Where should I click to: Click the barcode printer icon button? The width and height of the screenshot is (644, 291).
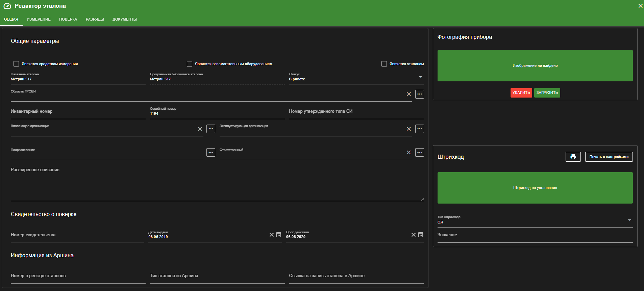click(x=573, y=157)
